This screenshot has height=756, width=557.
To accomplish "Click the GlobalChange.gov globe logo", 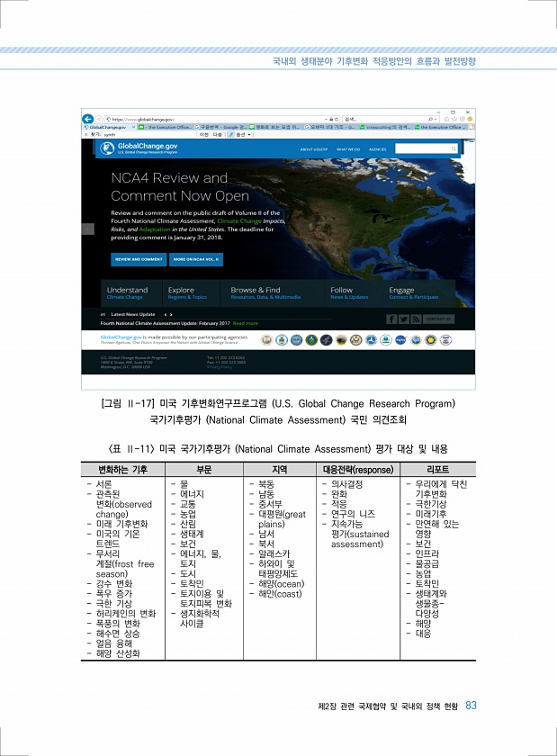I will [x=106, y=148].
